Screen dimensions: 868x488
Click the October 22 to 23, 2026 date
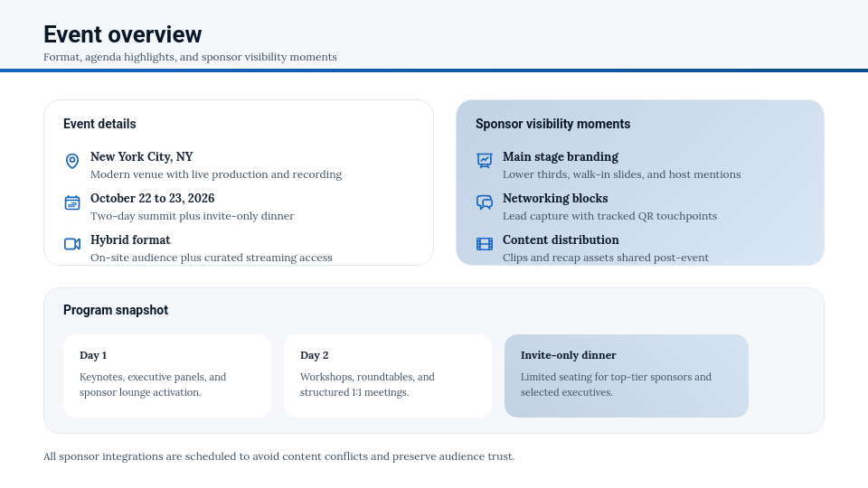153,198
